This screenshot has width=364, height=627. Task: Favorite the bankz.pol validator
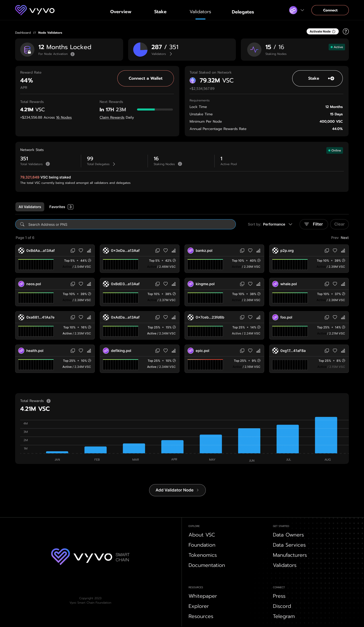coord(250,250)
